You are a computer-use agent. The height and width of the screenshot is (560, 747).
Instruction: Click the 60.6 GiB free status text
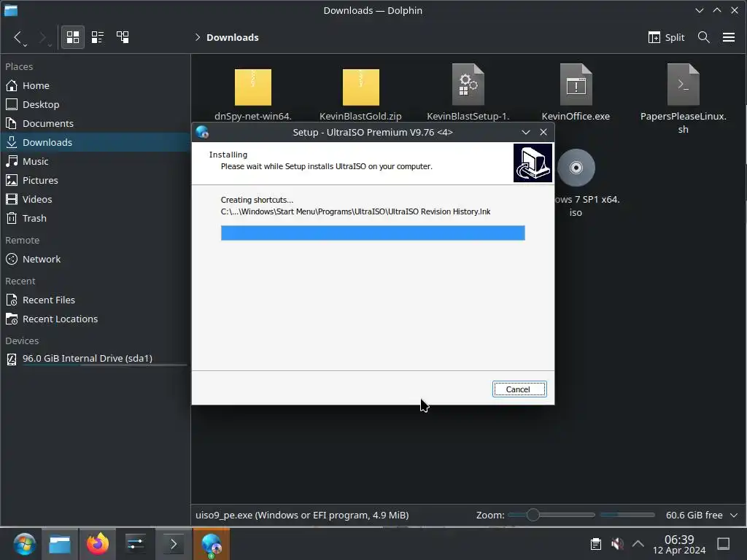tap(694, 516)
